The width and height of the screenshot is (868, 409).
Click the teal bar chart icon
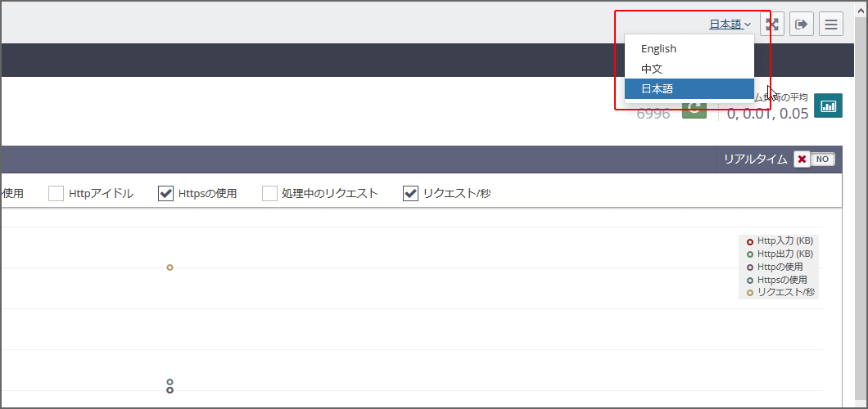tap(828, 106)
